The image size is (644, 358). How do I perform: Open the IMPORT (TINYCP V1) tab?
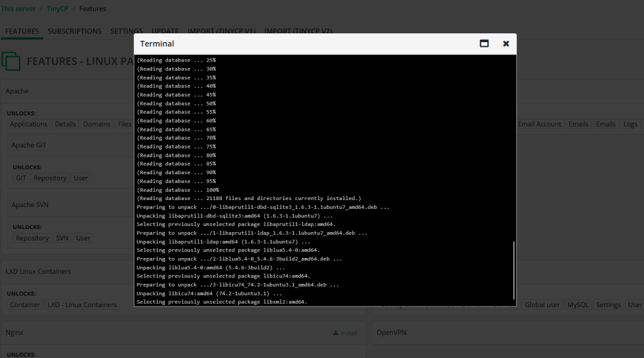point(221,31)
